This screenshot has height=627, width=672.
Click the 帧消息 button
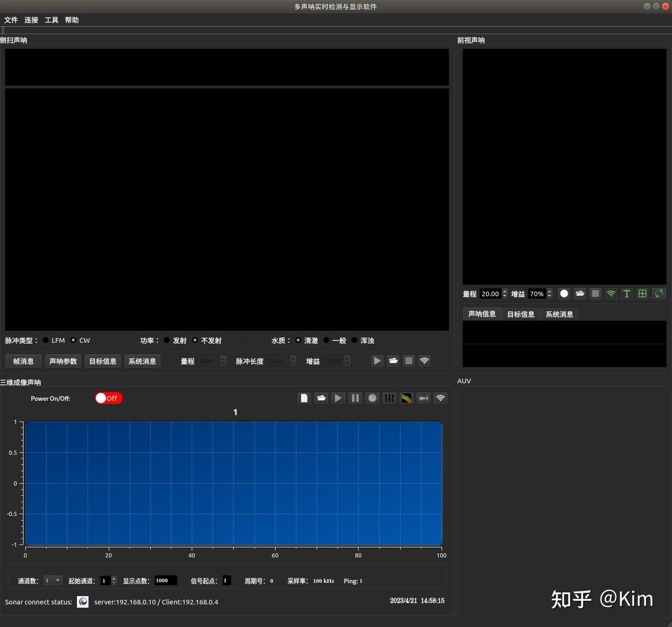(24, 361)
